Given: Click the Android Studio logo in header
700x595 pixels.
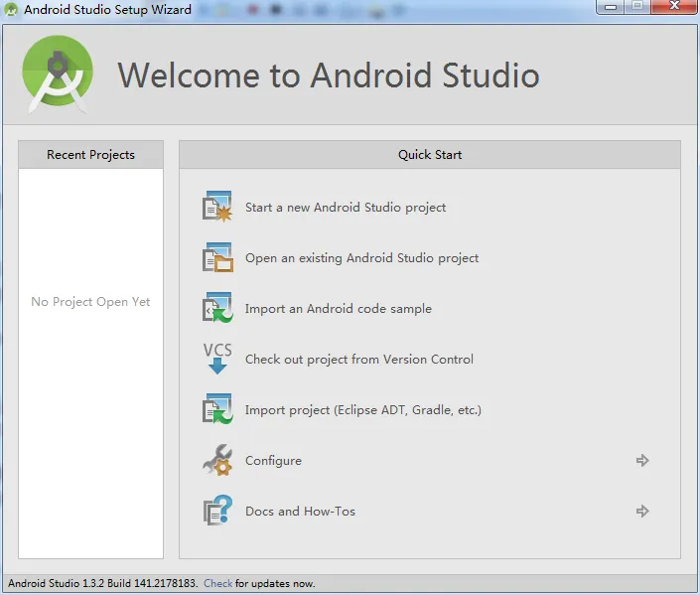Looking at the screenshot, I should tap(58, 75).
